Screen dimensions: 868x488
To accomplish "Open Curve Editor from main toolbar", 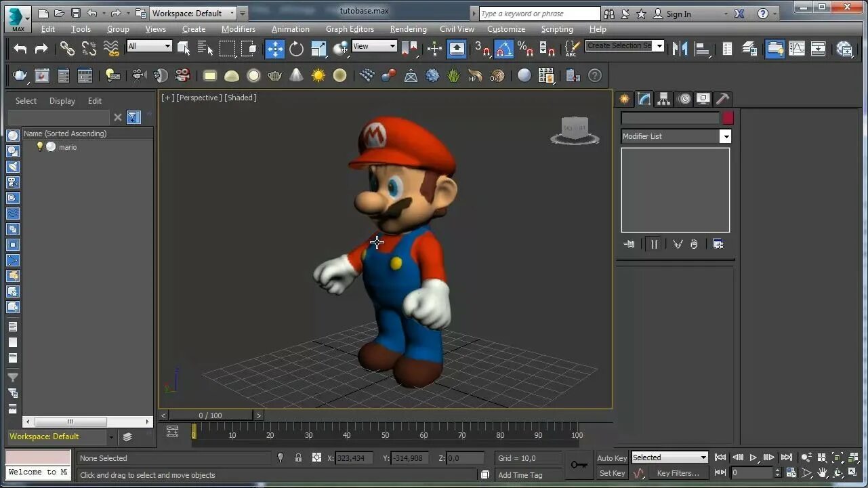I will point(797,48).
